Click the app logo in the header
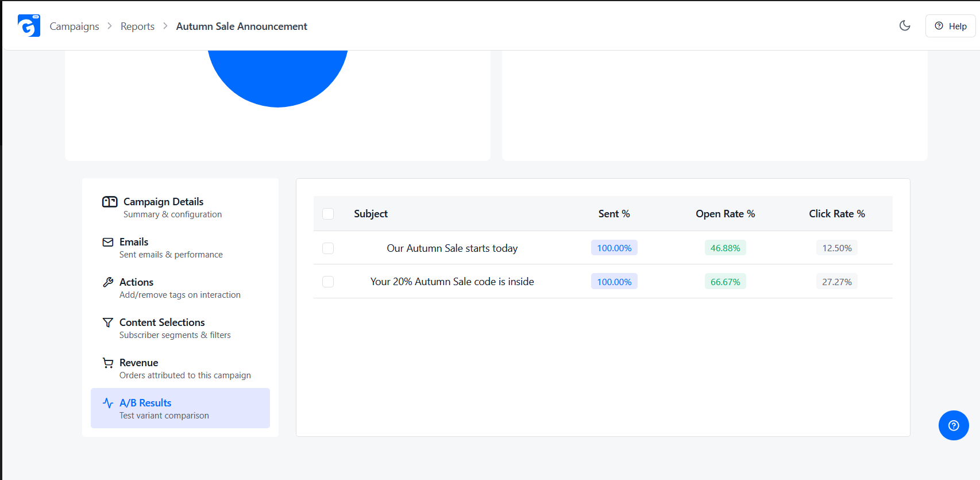The width and height of the screenshot is (980, 480). (x=29, y=26)
